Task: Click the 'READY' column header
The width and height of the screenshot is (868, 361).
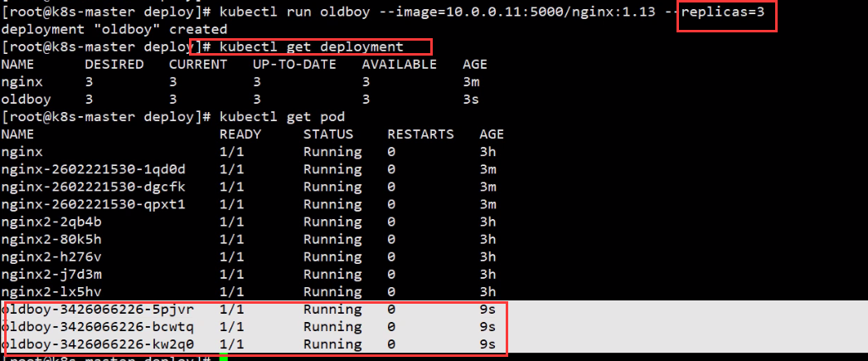Action: [x=240, y=134]
